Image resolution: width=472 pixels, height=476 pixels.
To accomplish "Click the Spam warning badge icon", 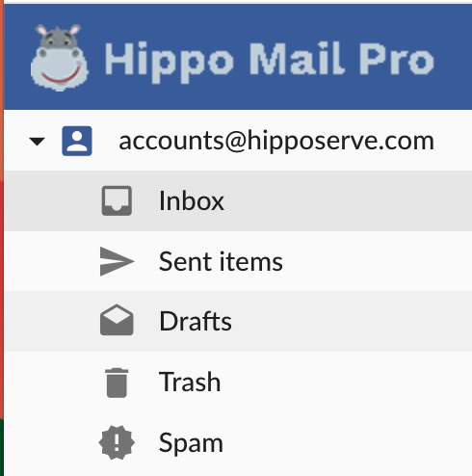I will pyautogui.click(x=117, y=442).
